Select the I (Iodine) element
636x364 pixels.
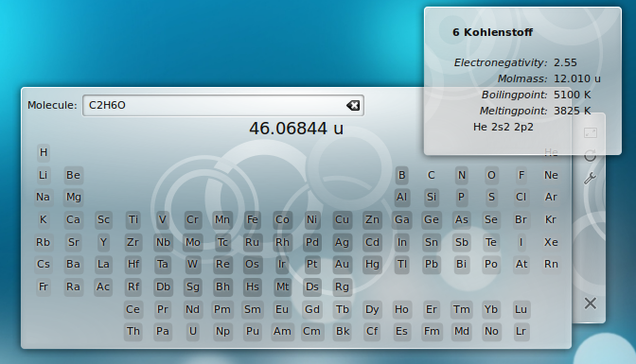[x=521, y=242]
